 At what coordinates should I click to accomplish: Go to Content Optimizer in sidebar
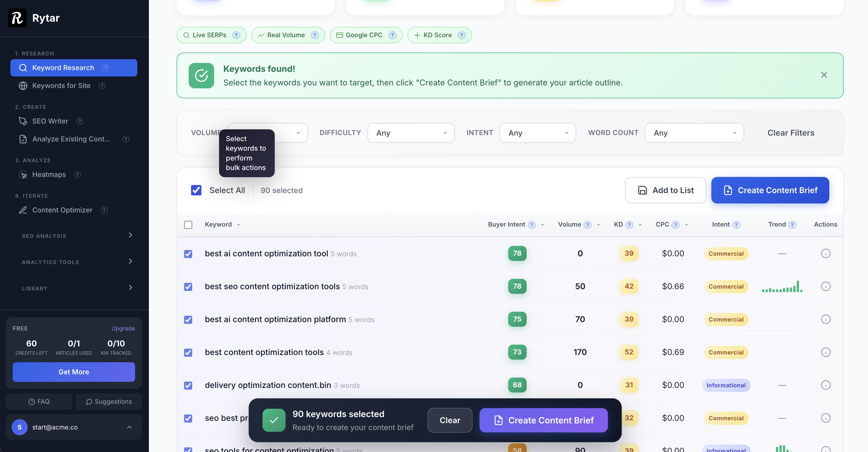click(x=62, y=210)
